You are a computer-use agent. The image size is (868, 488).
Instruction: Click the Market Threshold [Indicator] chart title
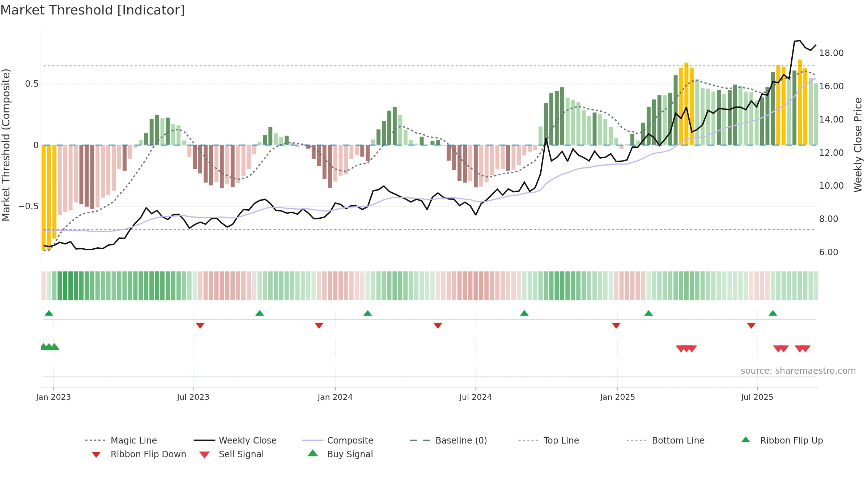(x=93, y=10)
